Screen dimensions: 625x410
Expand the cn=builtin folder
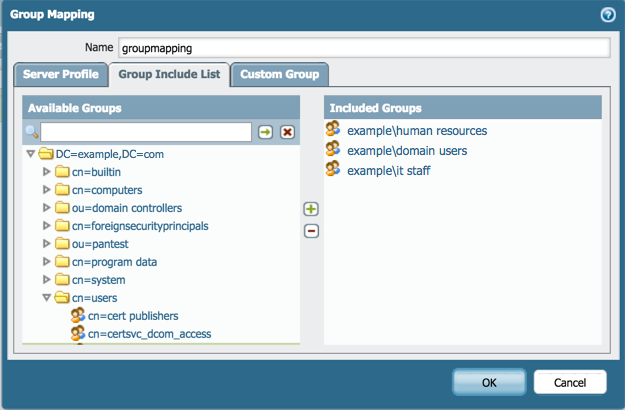(46, 172)
